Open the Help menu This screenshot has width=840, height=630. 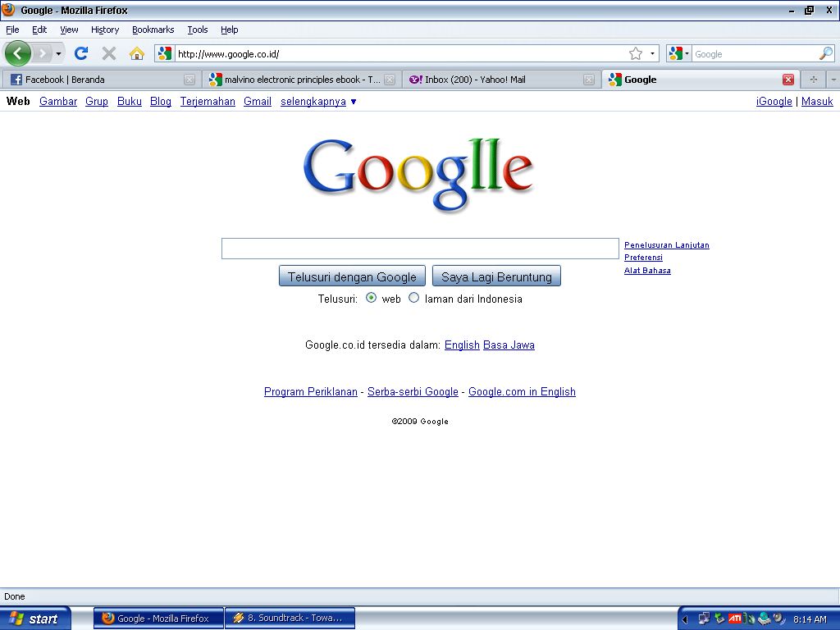(x=230, y=30)
